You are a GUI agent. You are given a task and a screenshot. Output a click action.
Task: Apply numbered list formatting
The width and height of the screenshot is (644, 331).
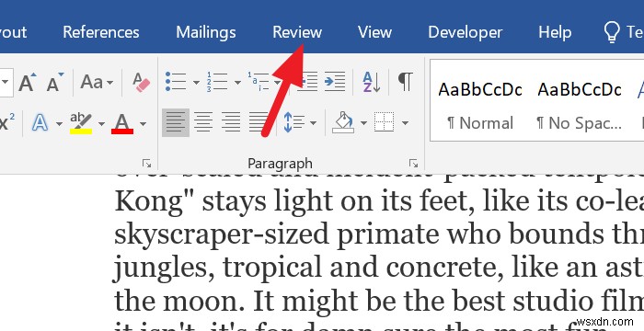click(x=217, y=81)
